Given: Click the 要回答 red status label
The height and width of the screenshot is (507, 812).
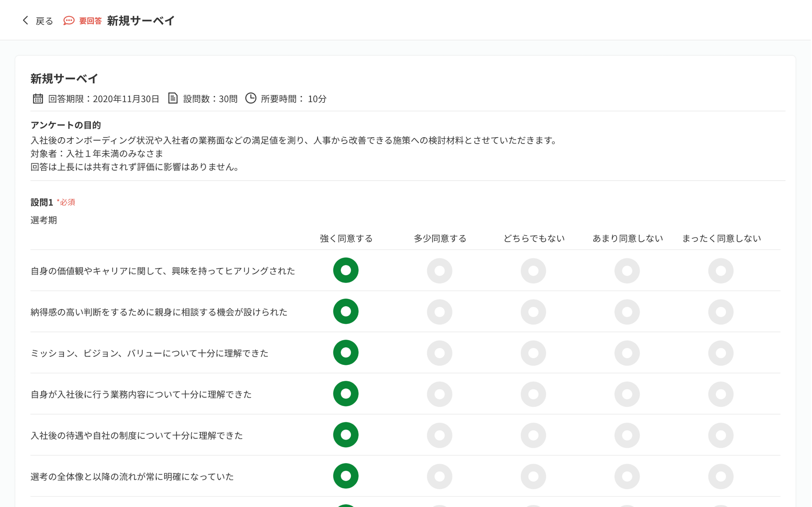Looking at the screenshot, I should 90,21.
